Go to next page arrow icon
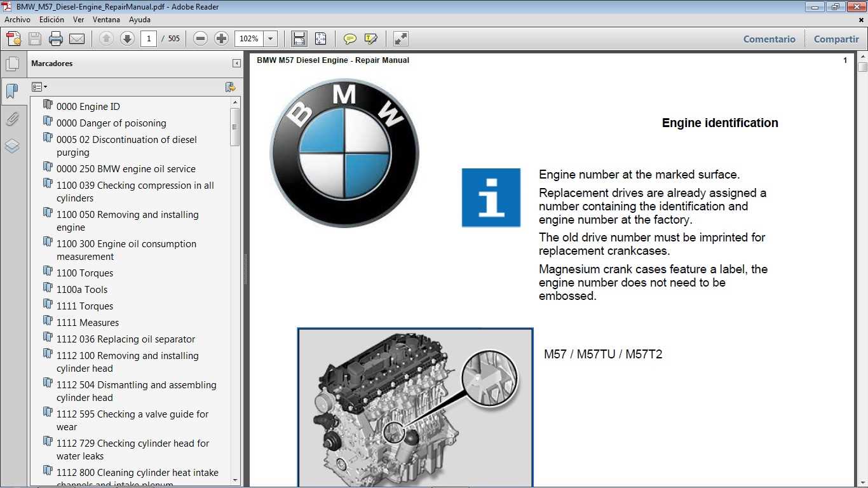 127,39
